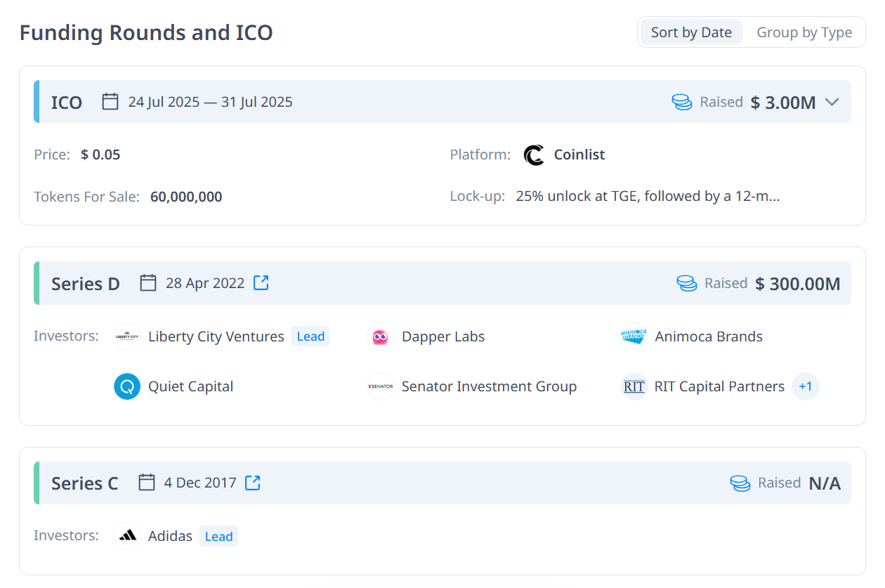This screenshot has width=885, height=588.
Task: Open Series C external source link icon
Action: tap(253, 483)
